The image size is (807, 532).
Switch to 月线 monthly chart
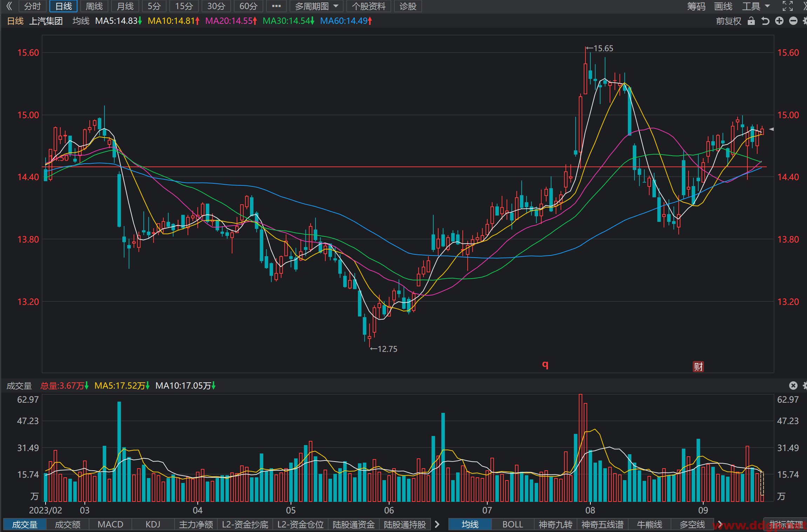[125, 6]
